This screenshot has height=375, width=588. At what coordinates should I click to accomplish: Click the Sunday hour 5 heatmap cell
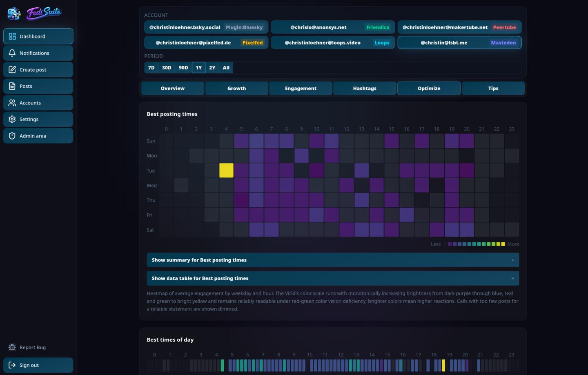point(241,141)
